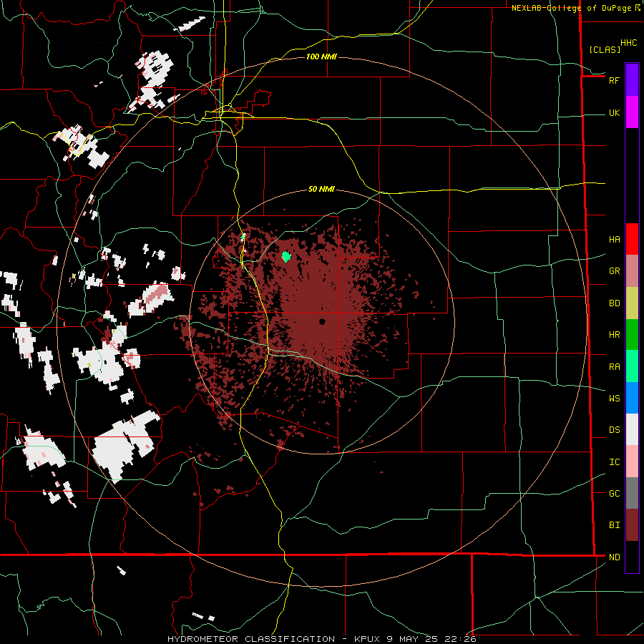This screenshot has width=644, height=644.
Task: Click the 'UK' legend label
Action: pos(615,113)
